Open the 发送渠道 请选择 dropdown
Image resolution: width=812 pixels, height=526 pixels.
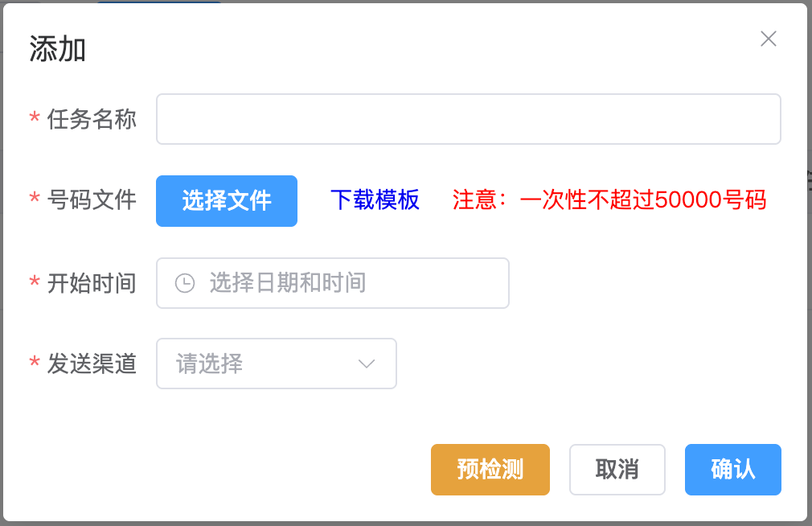click(x=265, y=364)
